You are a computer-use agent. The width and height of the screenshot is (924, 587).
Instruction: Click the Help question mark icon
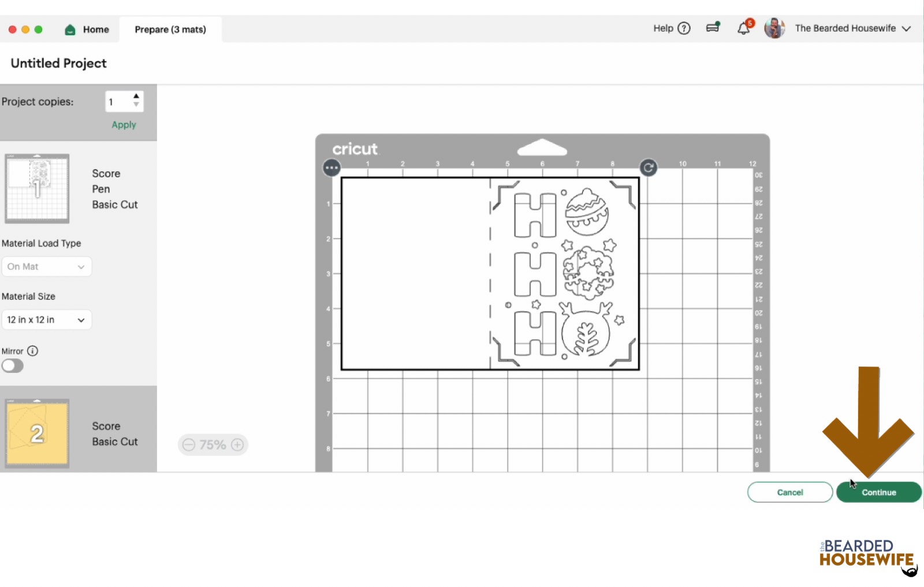tap(684, 28)
